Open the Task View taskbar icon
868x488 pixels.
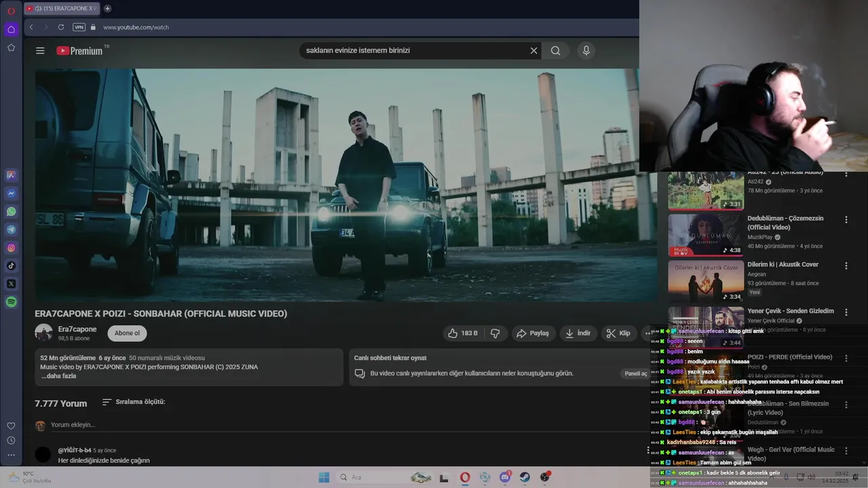tap(444, 477)
